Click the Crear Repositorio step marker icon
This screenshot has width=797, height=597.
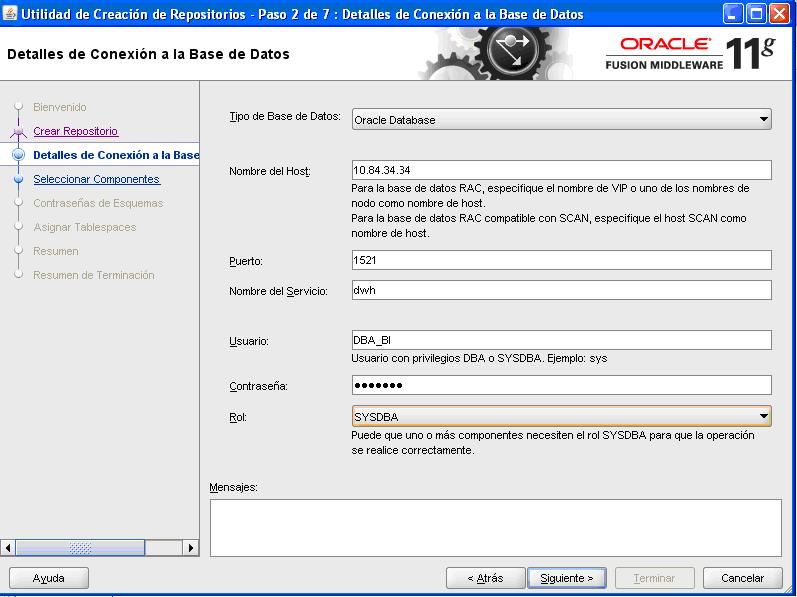[19, 132]
